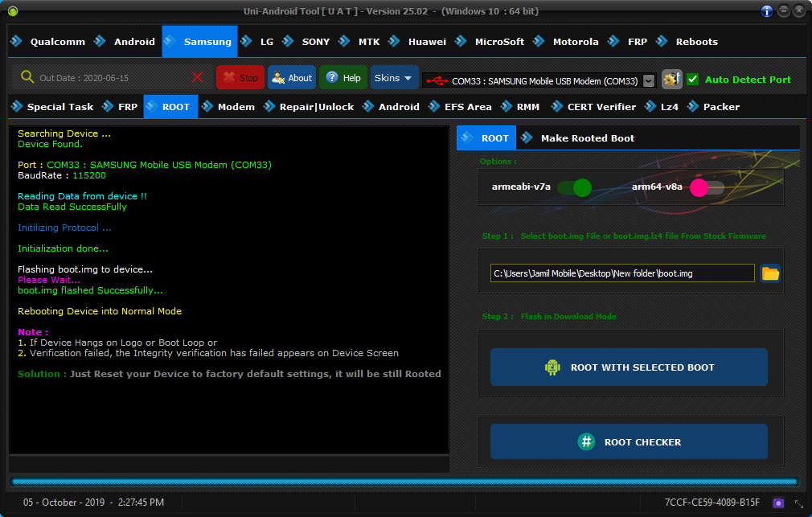812x517 pixels.
Task: Click the 'Device Found.' log line
Action: (x=50, y=144)
